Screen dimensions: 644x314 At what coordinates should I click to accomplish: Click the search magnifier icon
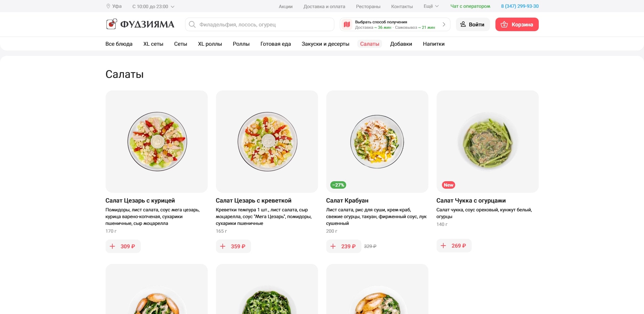coord(192,24)
